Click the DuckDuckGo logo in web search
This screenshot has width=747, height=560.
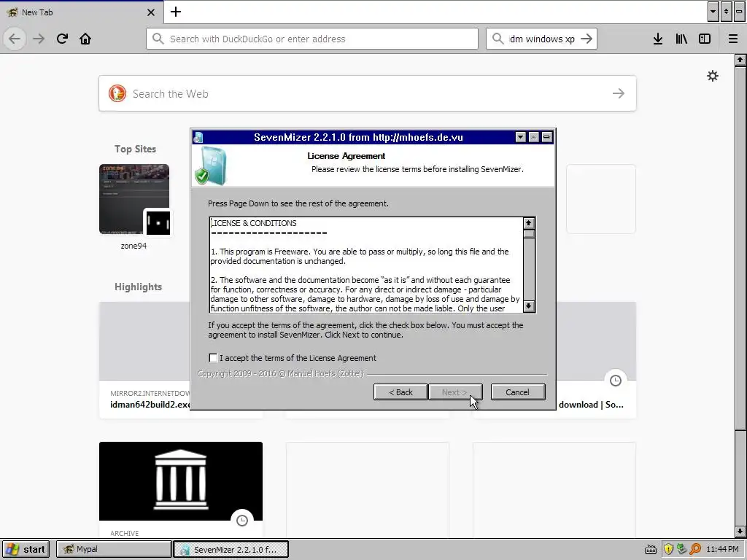117,93
